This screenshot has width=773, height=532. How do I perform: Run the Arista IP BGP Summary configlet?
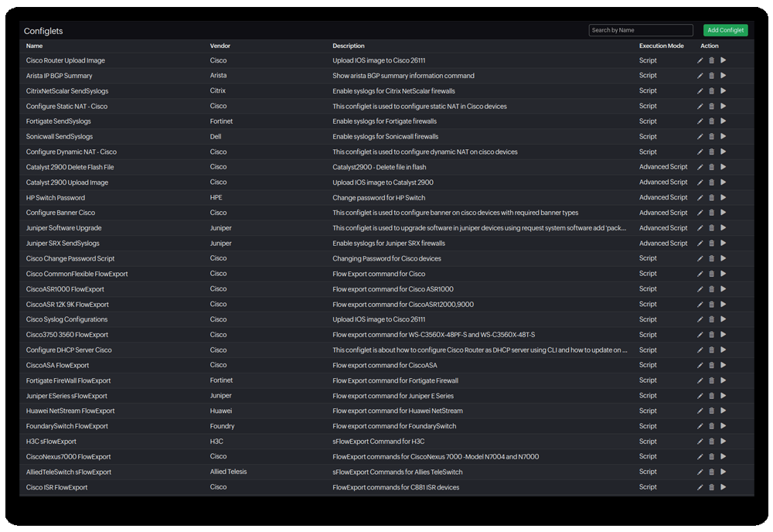[724, 76]
